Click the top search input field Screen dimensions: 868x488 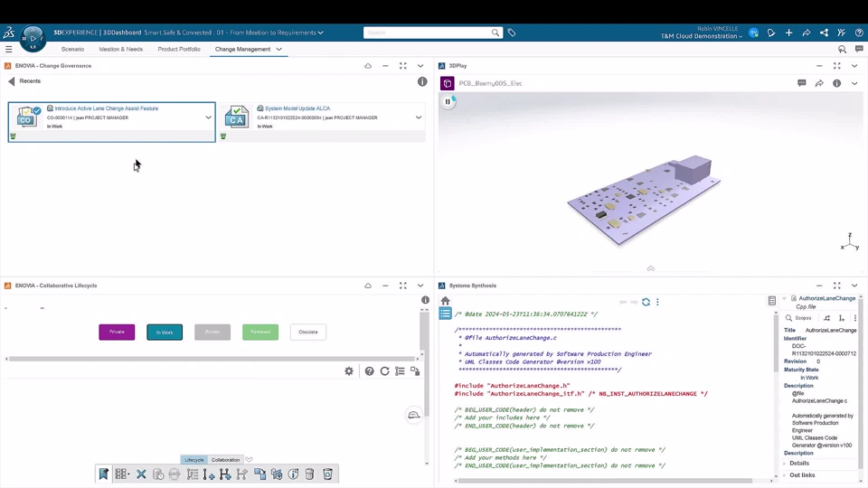(x=427, y=33)
